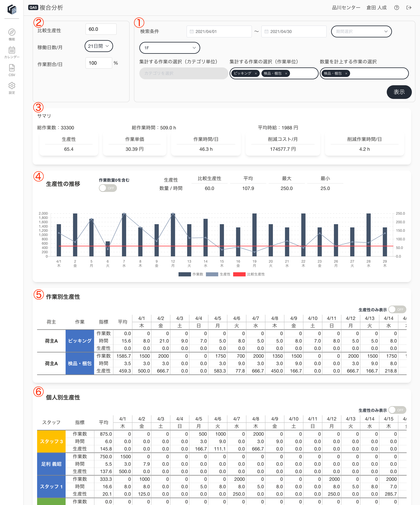Screen dimensions: 420x505
Task: Click the QA5 badge in the title
Action: pos(33,7)
